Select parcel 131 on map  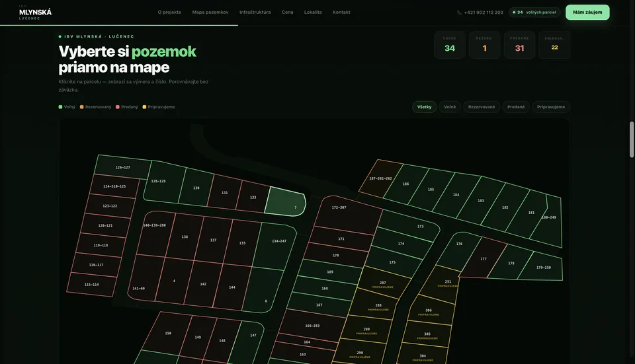pyautogui.click(x=224, y=192)
